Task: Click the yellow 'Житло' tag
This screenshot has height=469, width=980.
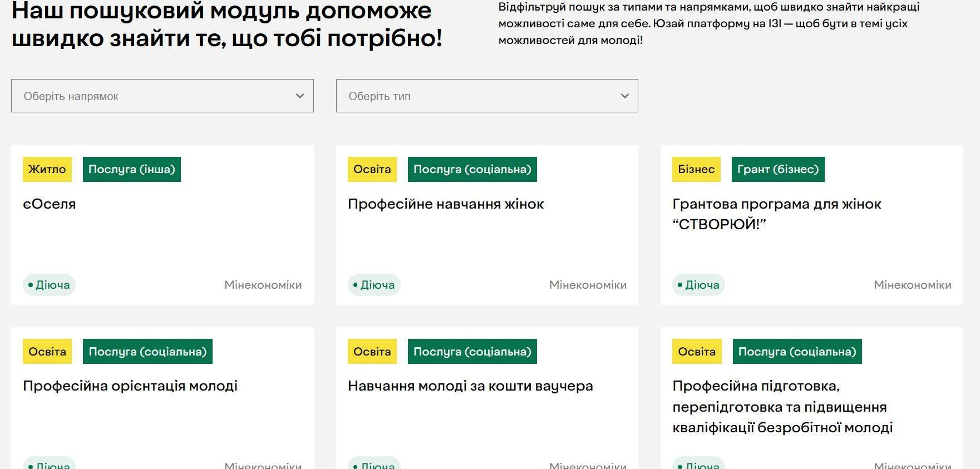Action: tap(47, 169)
